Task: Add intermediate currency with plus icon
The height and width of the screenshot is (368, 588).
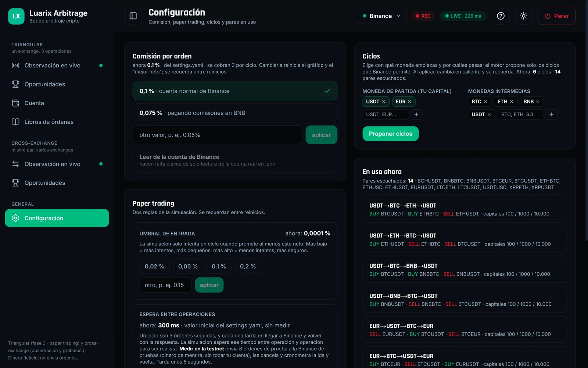Action: pos(551,114)
